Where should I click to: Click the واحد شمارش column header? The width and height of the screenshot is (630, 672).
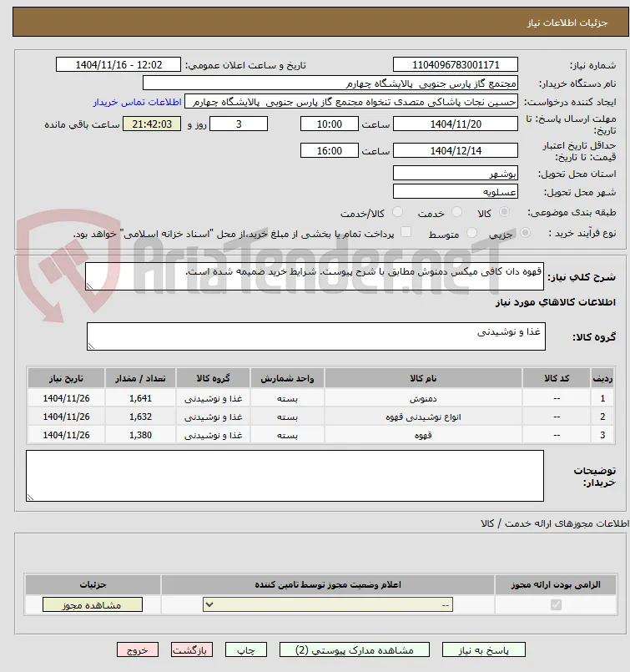[x=287, y=378]
